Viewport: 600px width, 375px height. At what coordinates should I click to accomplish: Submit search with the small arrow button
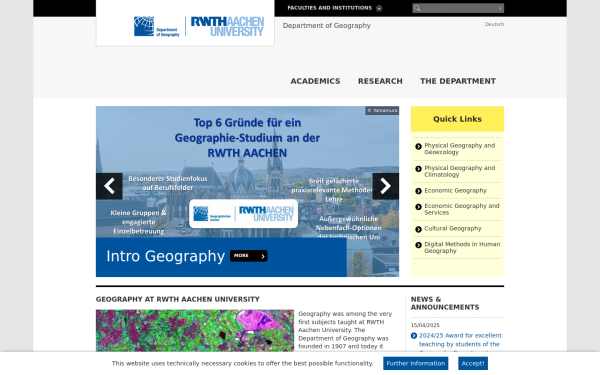tap(500, 8)
